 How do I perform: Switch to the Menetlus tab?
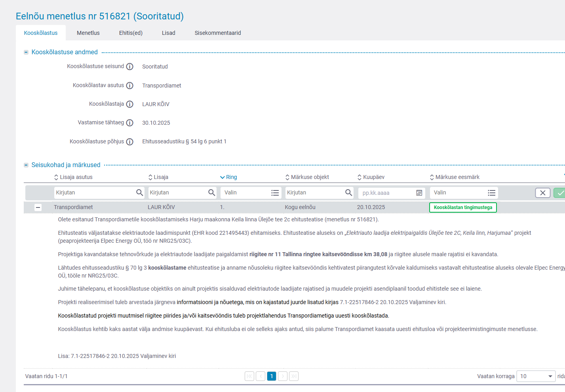(88, 33)
